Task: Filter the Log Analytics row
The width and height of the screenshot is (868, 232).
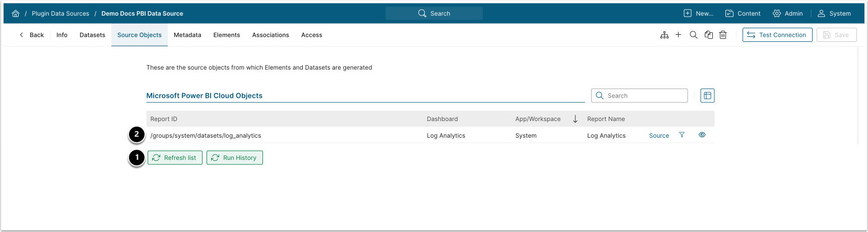Action: (x=682, y=135)
